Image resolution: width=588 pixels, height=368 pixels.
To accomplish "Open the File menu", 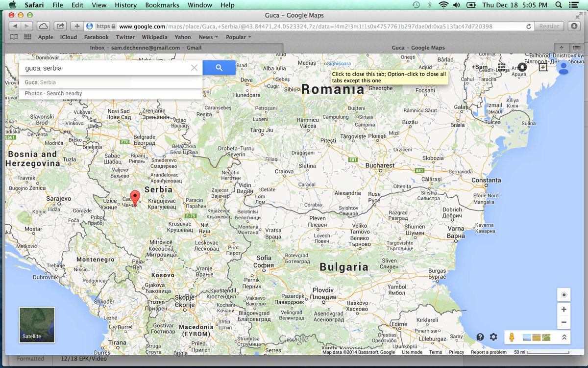I will click(x=58, y=5).
